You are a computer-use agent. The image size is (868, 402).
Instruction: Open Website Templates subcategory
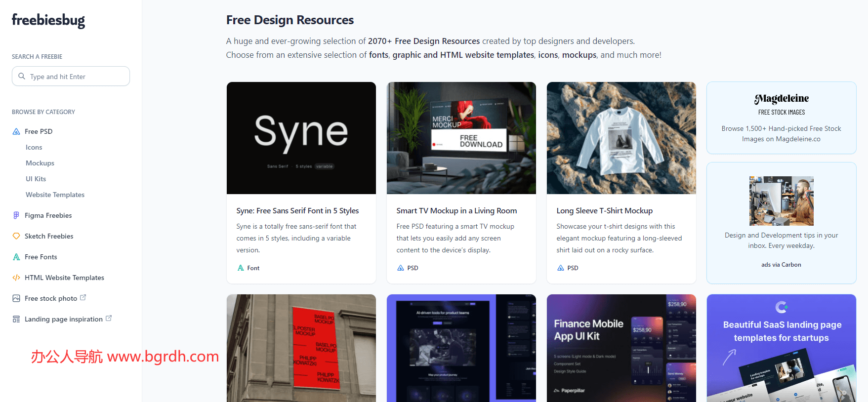tap(55, 195)
